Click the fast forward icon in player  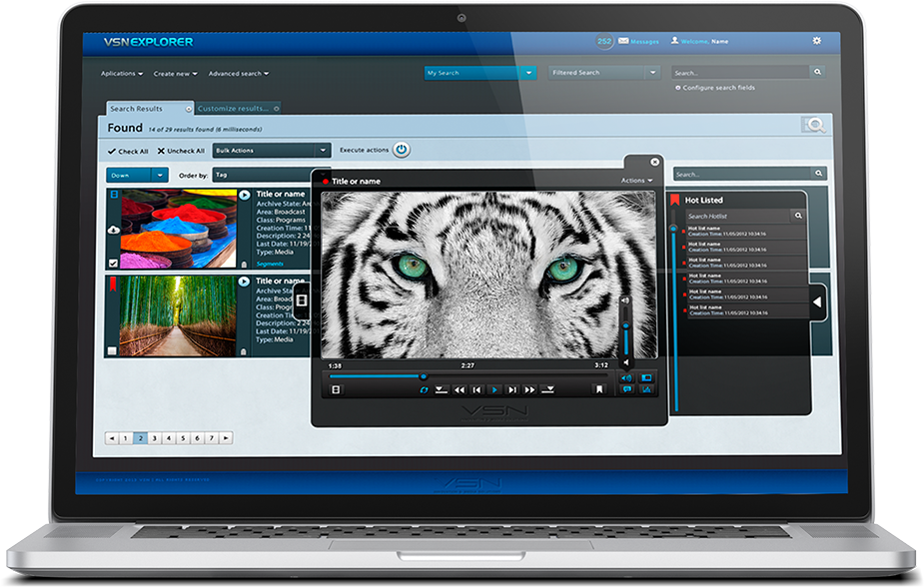pos(529,390)
